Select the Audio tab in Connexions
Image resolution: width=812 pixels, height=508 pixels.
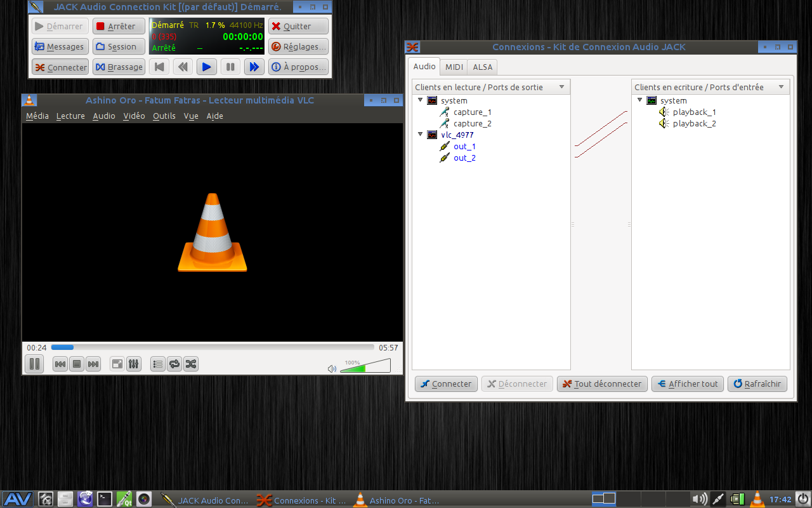coord(424,66)
